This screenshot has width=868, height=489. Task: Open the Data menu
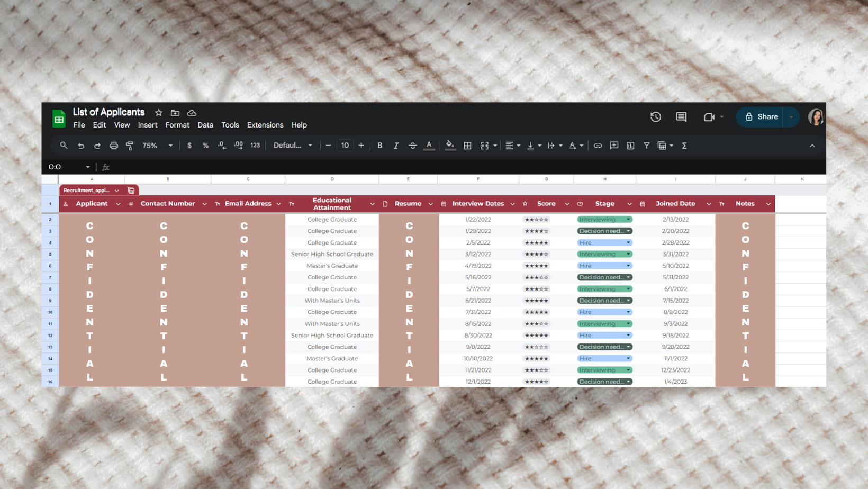(205, 125)
